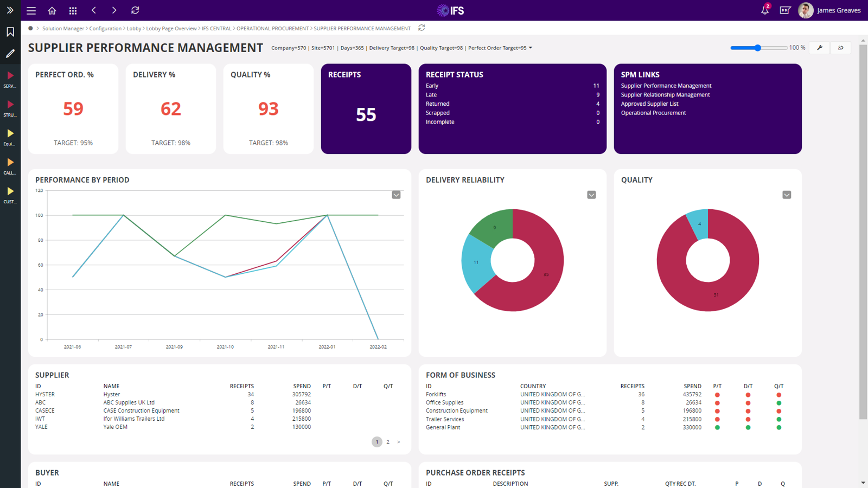
Task: Select Trailer Services form of business row
Action: pos(610,419)
